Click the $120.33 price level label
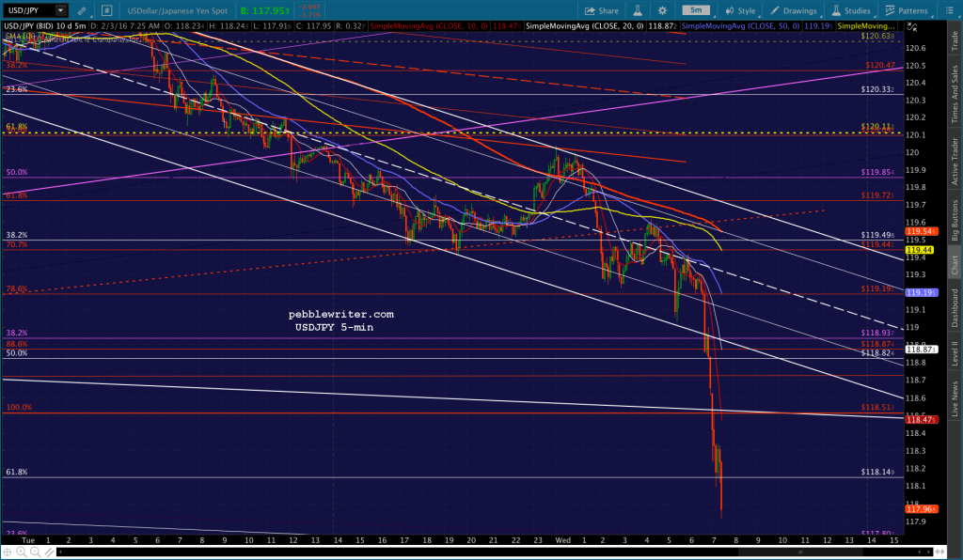 coord(877,89)
